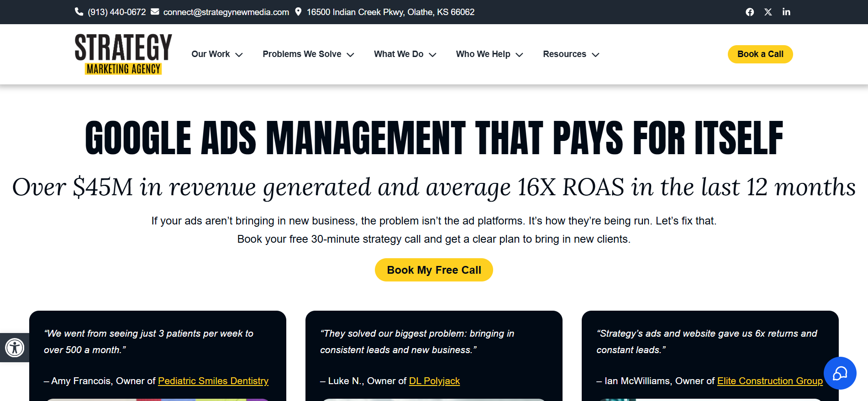Open the Facebook social icon

(x=750, y=12)
